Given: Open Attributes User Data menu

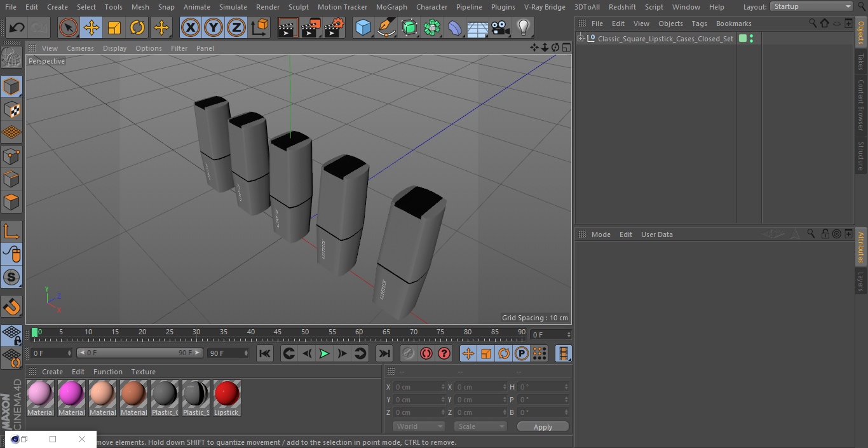Looking at the screenshot, I should point(657,234).
